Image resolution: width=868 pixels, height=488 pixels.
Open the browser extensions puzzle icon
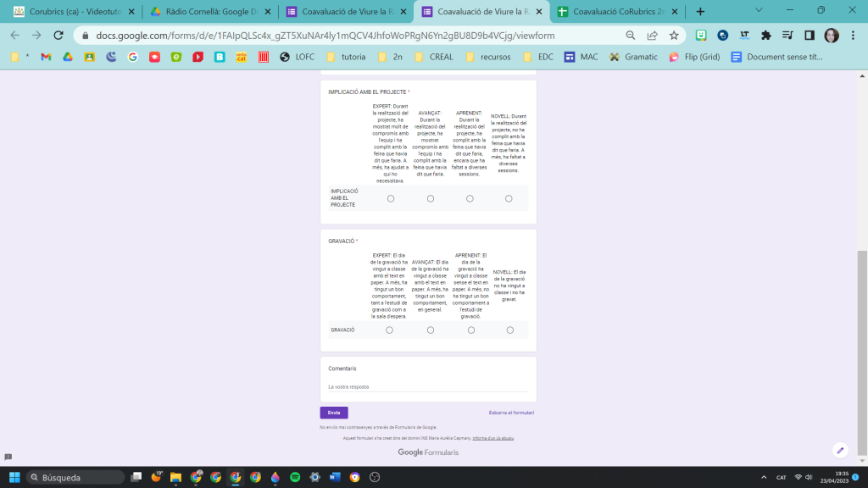[x=766, y=36]
